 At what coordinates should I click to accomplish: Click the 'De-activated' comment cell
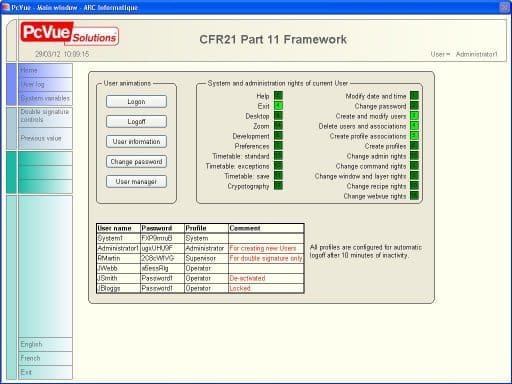tap(266, 278)
